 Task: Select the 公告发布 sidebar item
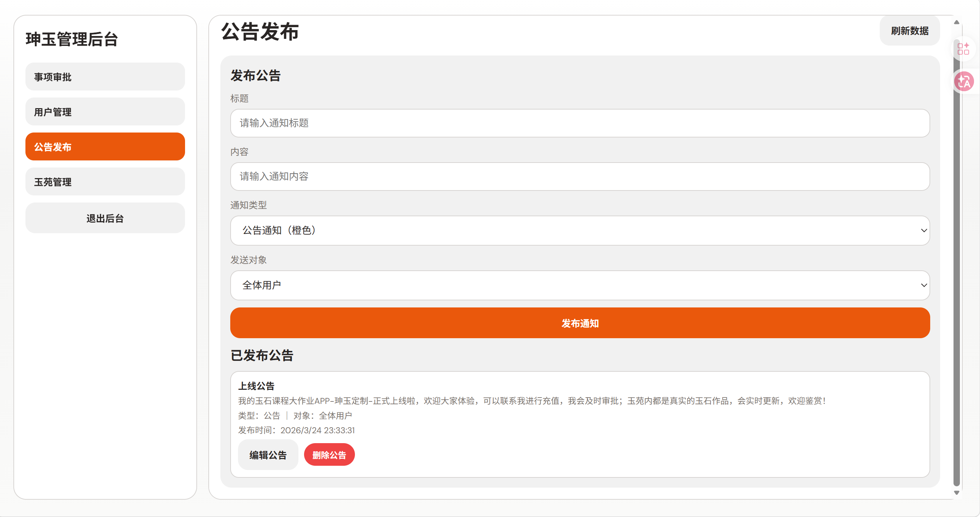(105, 147)
